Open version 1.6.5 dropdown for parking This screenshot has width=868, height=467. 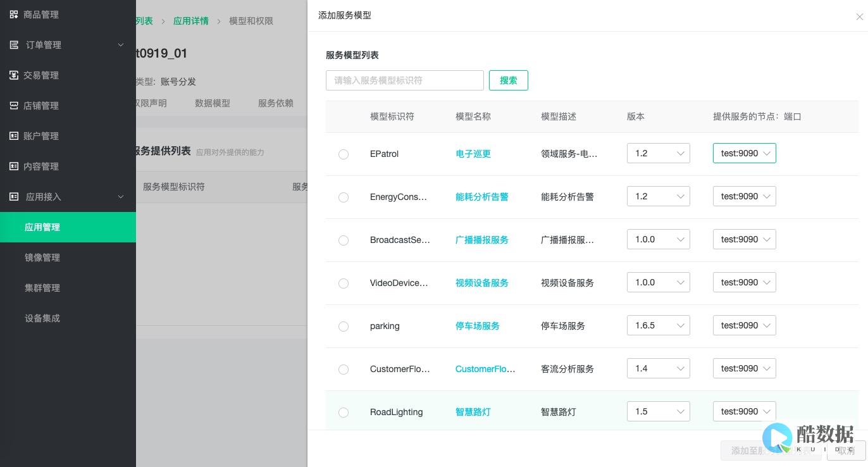[659, 325]
